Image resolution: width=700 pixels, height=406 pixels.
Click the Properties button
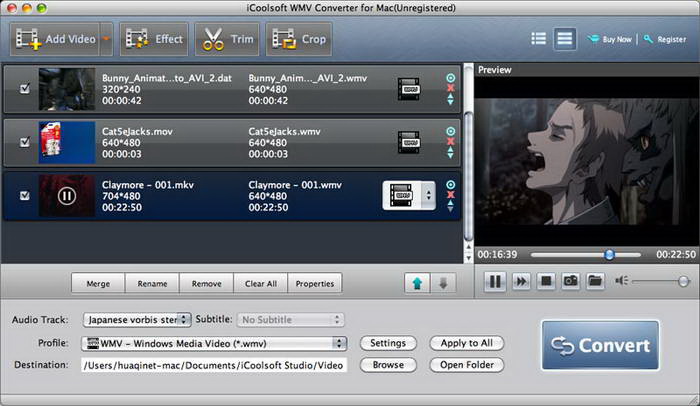314,283
